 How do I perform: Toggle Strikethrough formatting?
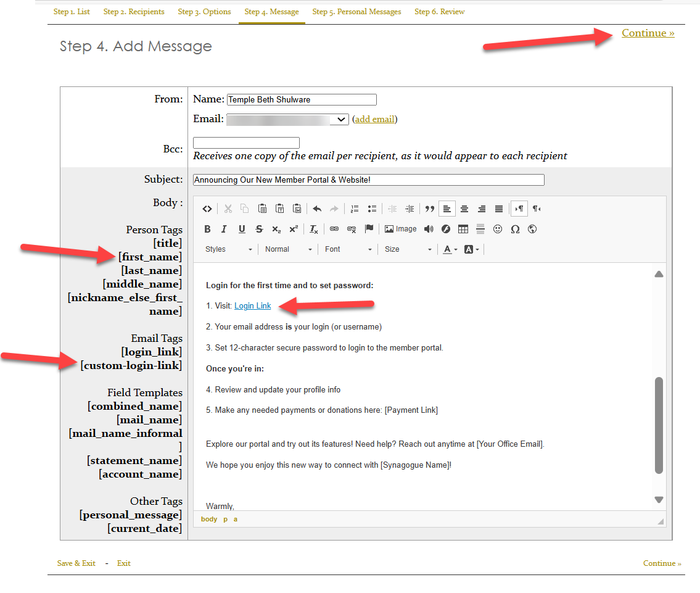click(258, 228)
